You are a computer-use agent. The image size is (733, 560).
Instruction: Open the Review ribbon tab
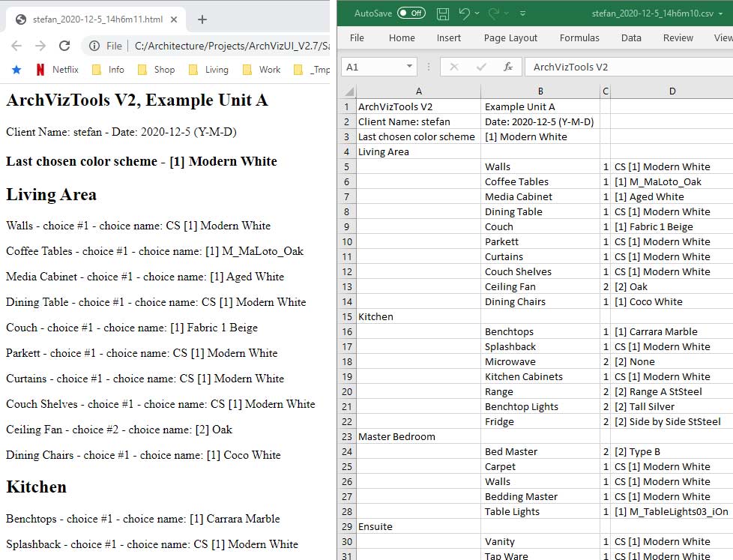[678, 38]
